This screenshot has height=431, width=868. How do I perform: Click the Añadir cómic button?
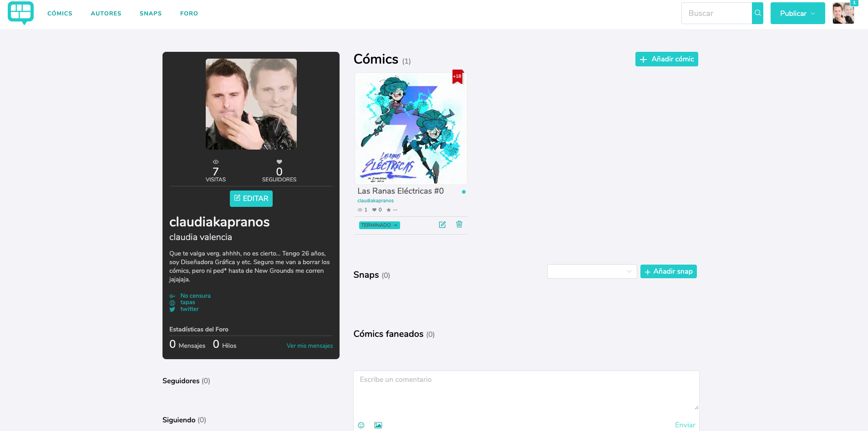click(x=667, y=59)
